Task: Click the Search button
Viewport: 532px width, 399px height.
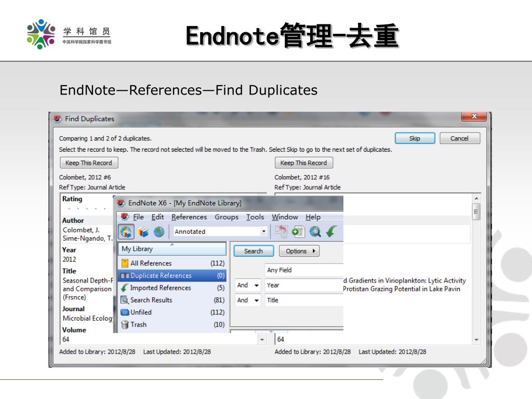Action: click(254, 251)
